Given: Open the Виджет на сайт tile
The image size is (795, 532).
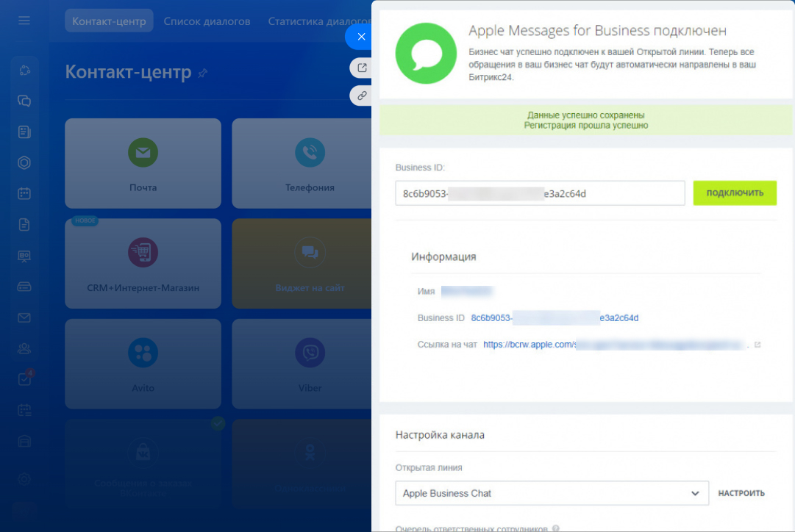Looking at the screenshot, I should point(309,263).
